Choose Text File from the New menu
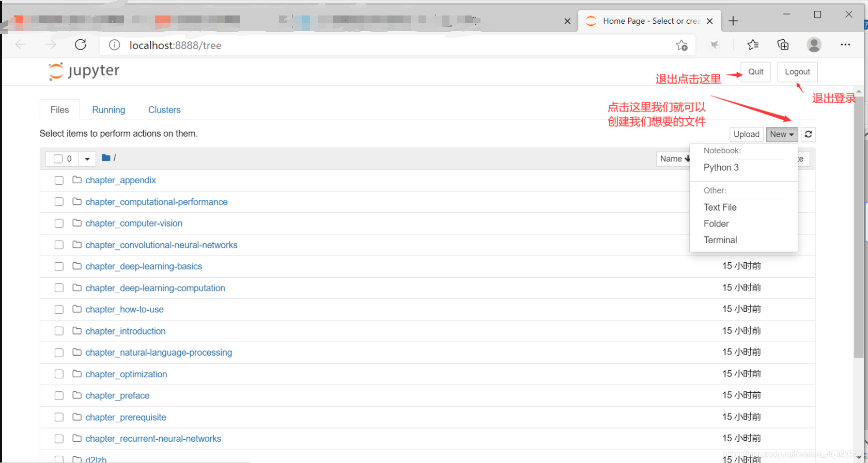 [720, 207]
